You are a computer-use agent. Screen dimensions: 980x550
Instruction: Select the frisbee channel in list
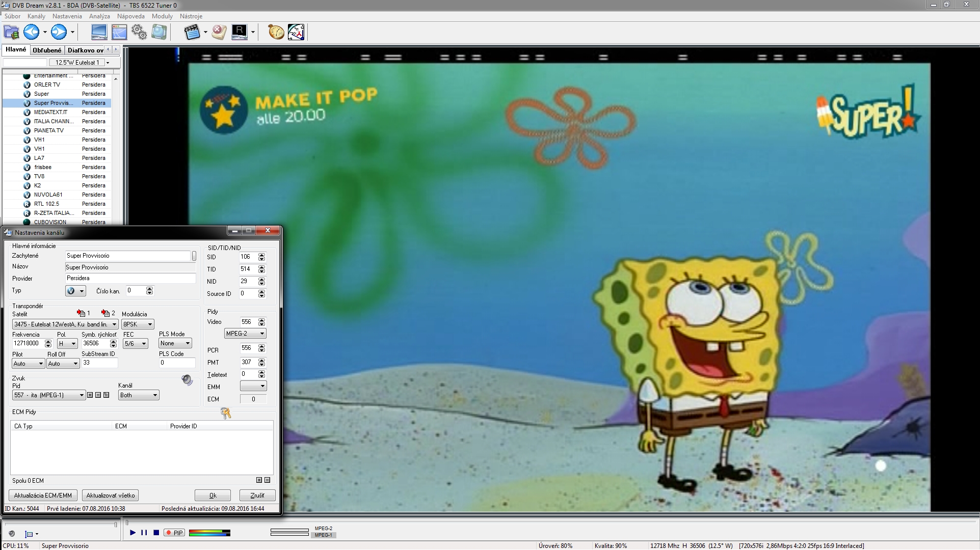point(57,167)
